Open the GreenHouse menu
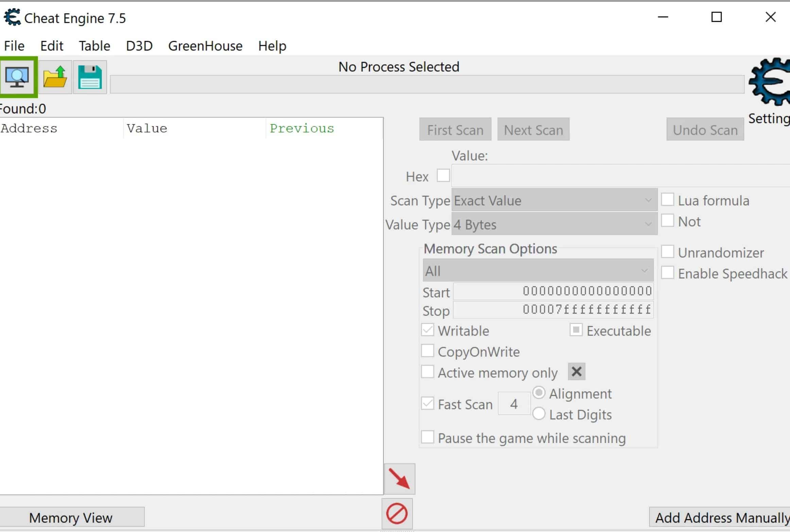 point(205,46)
